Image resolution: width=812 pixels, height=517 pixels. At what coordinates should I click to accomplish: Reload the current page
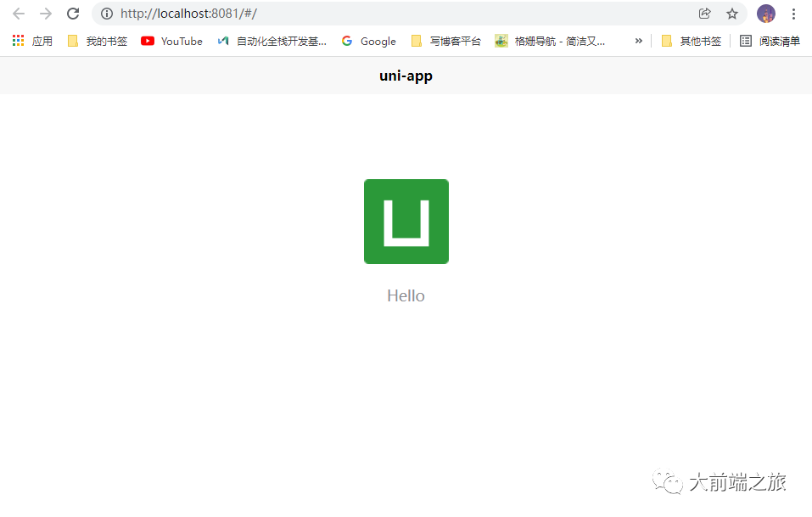click(x=72, y=14)
